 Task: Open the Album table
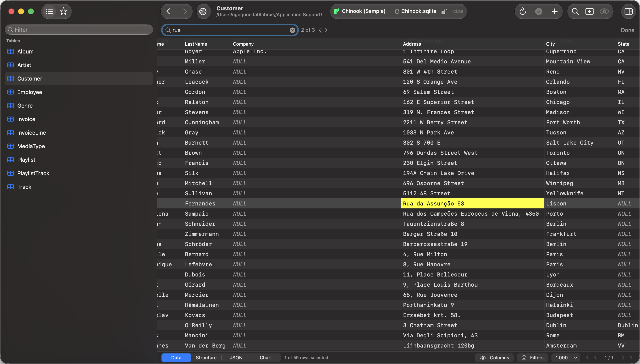point(79,52)
